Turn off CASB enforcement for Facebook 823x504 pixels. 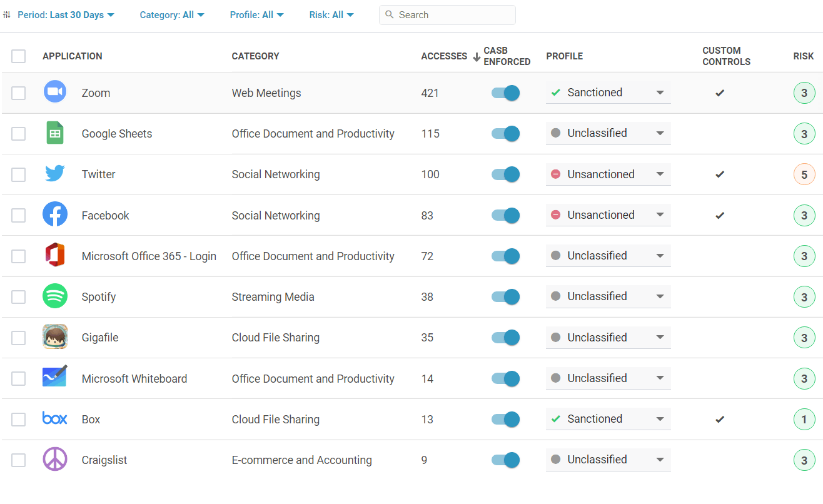[505, 215]
